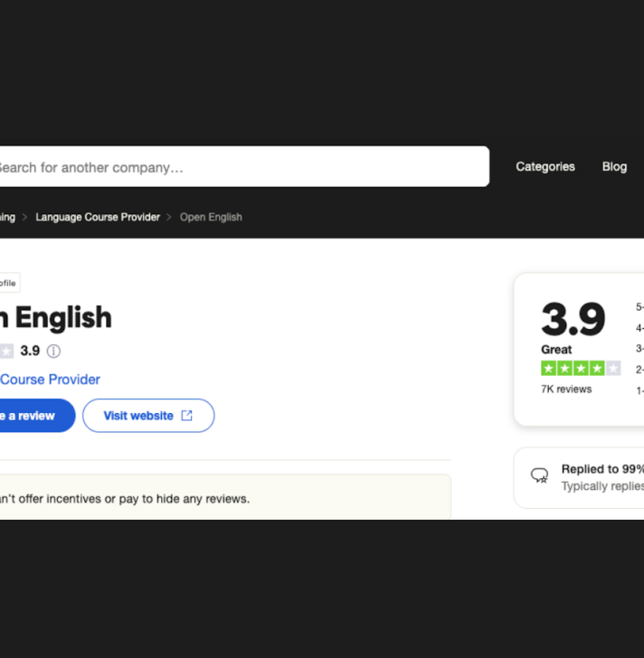Click the 'Typically replies' line
This screenshot has width=644, height=658.
pyautogui.click(x=602, y=486)
